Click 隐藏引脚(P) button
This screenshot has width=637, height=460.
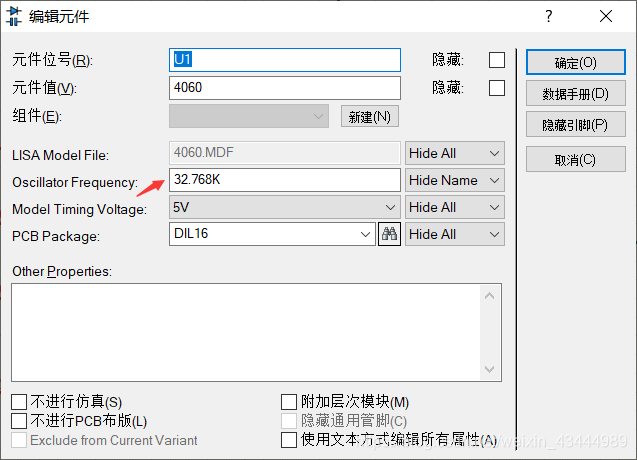pos(576,124)
